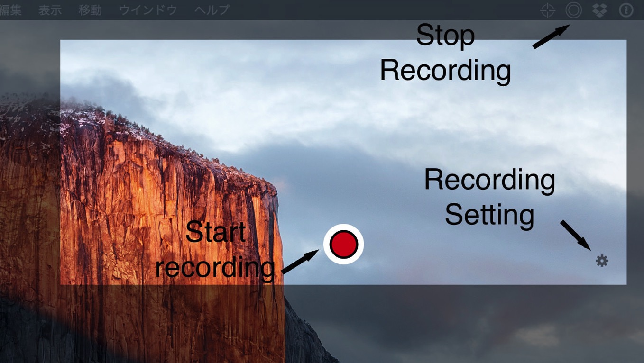The height and width of the screenshot is (363, 644).
Task: Click the "Recording Setting" annotation text
Action: [489, 197]
